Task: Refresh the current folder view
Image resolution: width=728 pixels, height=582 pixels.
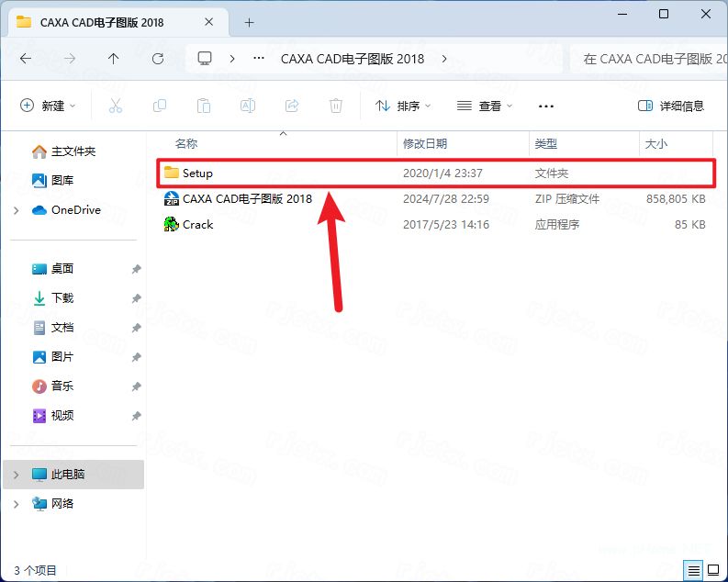Action: point(158,59)
